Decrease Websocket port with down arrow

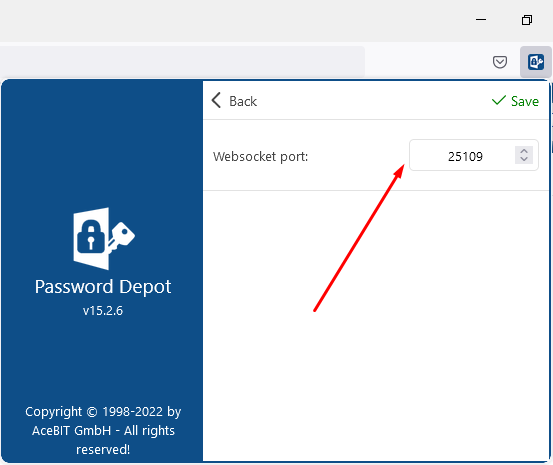(x=524, y=159)
